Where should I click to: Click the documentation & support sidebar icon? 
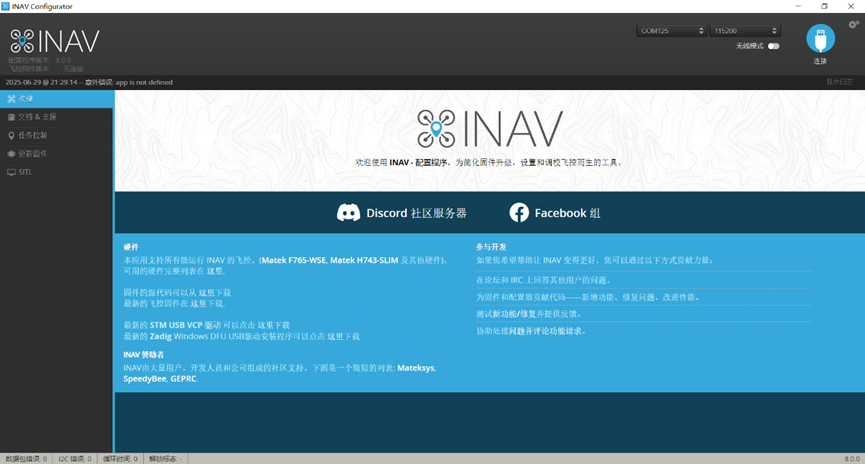(11, 117)
